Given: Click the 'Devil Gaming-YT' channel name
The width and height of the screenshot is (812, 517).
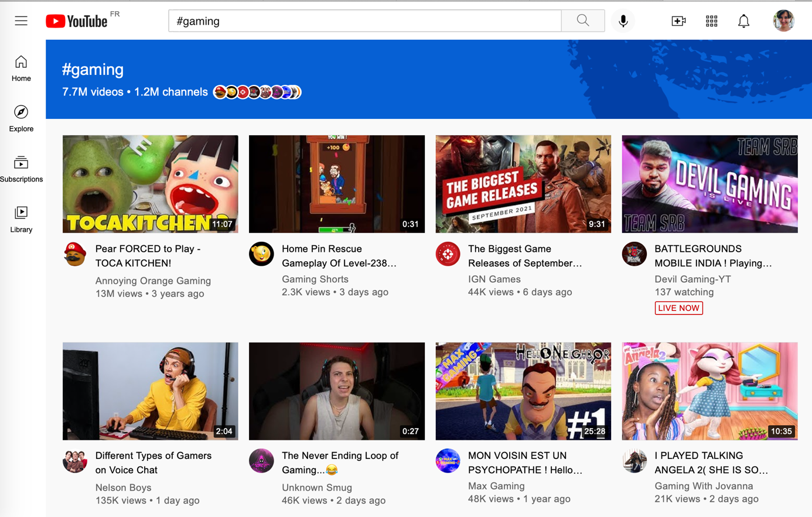Looking at the screenshot, I should 692,279.
